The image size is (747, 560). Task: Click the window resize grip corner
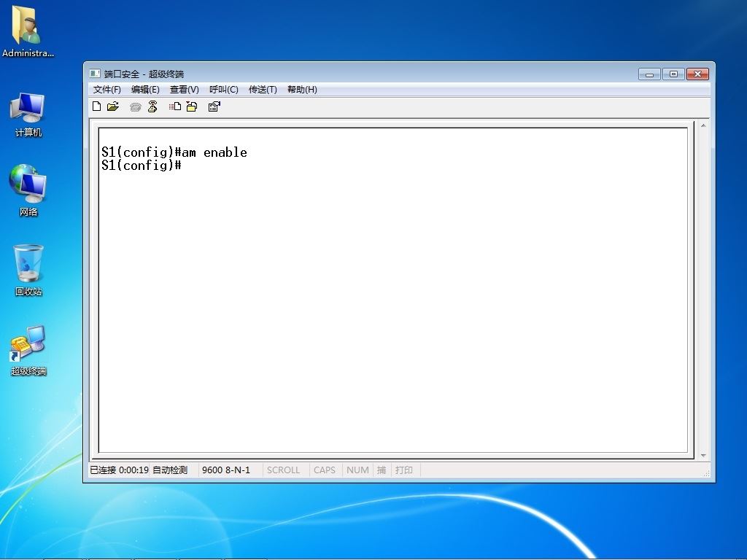706,472
